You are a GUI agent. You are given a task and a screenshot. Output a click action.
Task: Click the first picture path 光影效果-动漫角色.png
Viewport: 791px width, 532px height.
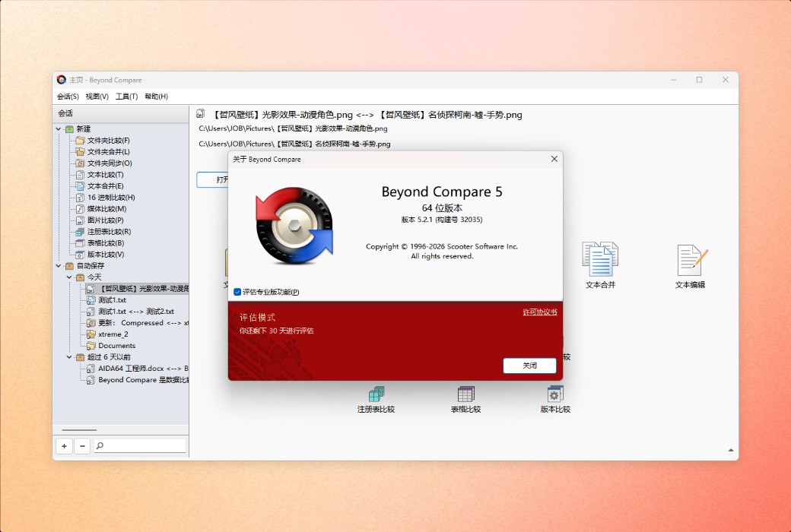click(293, 128)
